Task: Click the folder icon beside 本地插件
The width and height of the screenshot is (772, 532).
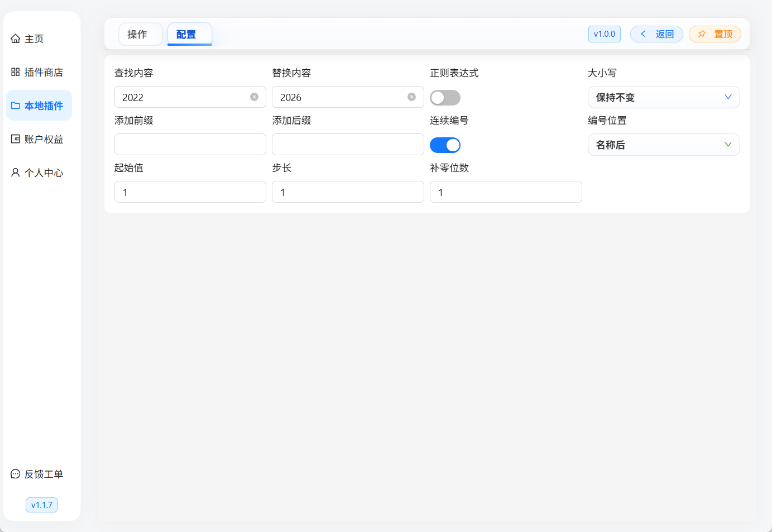Action: (16, 106)
